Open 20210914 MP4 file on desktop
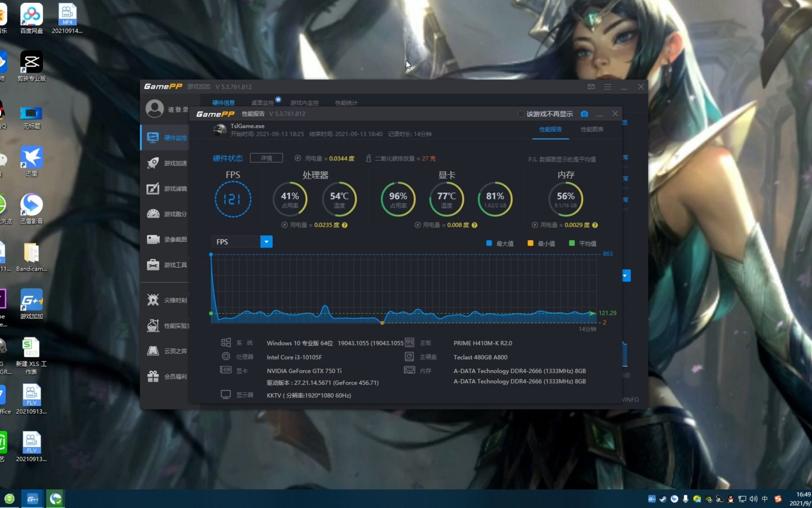 point(67,18)
